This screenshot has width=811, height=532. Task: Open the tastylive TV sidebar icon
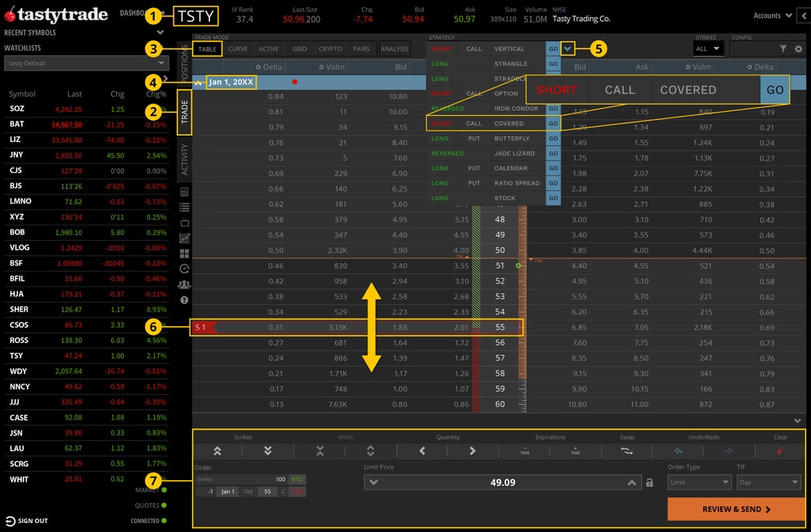click(184, 223)
